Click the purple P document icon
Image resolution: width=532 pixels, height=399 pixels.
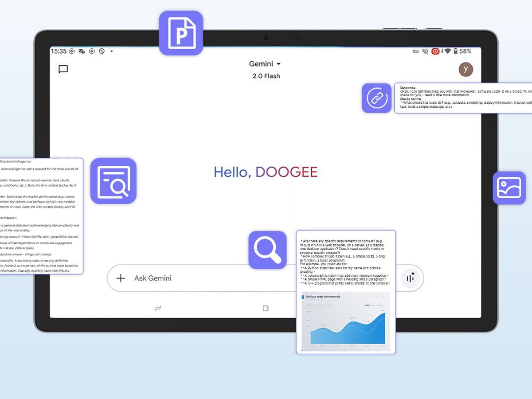(x=181, y=33)
